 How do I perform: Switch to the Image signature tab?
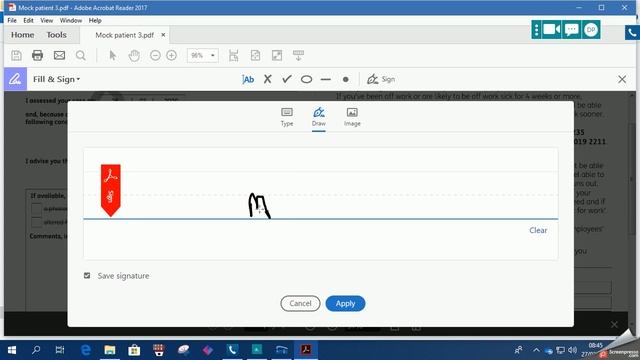tap(352, 117)
